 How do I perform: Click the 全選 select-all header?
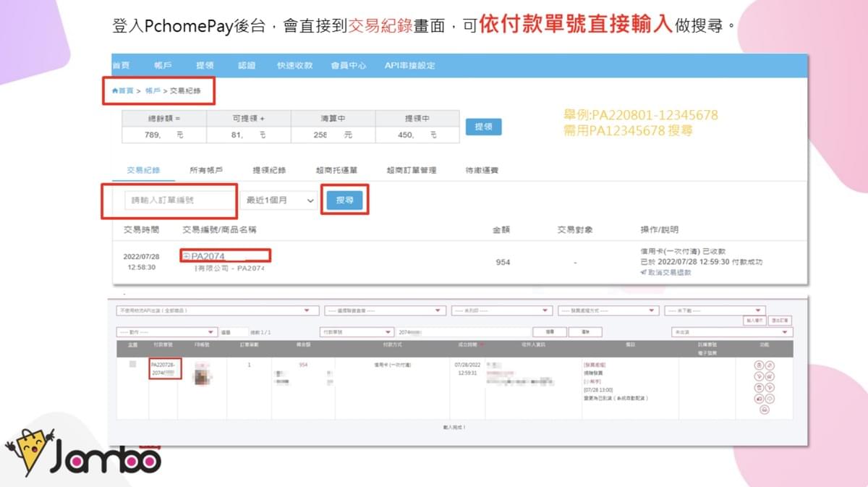[132, 346]
